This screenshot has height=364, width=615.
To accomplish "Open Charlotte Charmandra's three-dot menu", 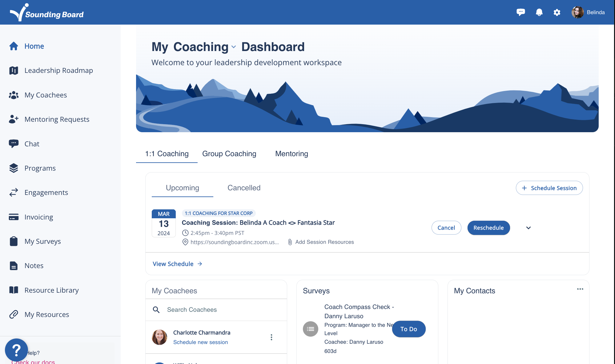I will click(271, 337).
